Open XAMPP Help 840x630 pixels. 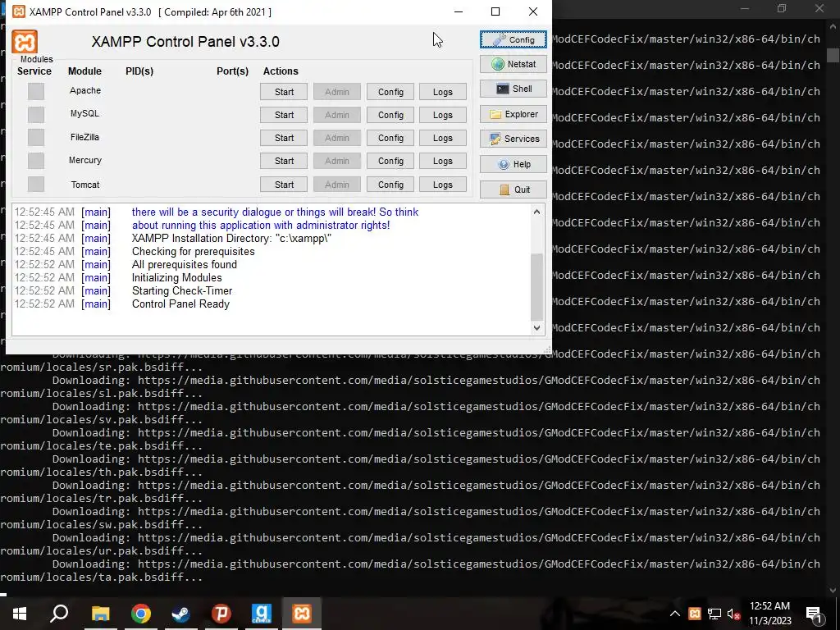(x=514, y=164)
